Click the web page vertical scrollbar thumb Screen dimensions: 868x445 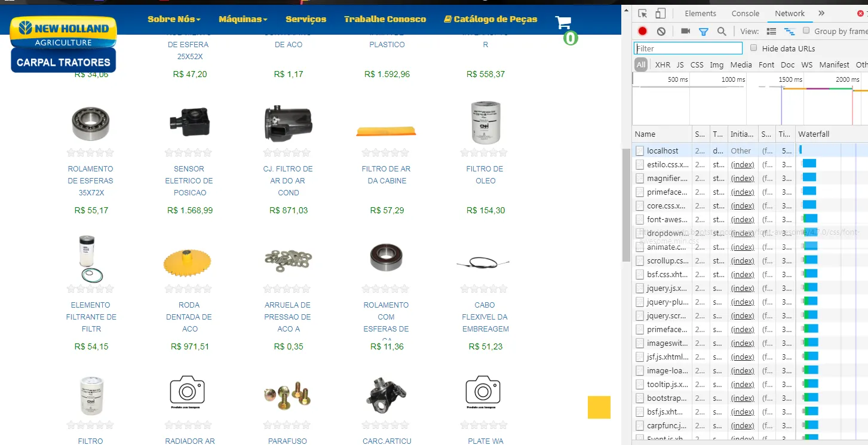point(626,205)
